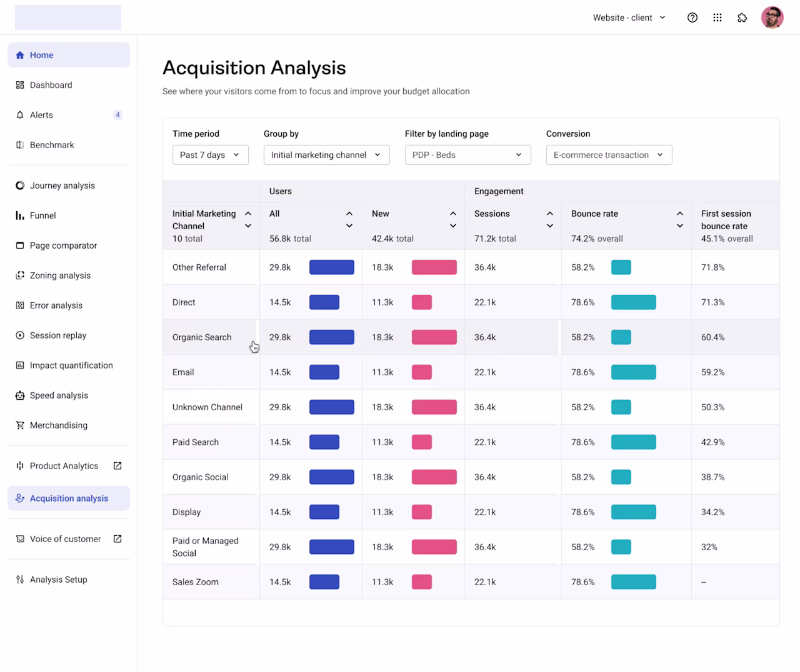The width and height of the screenshot is (800, 672).
Task: Open Analysis Setup menu item
Action: click(69, 580)
